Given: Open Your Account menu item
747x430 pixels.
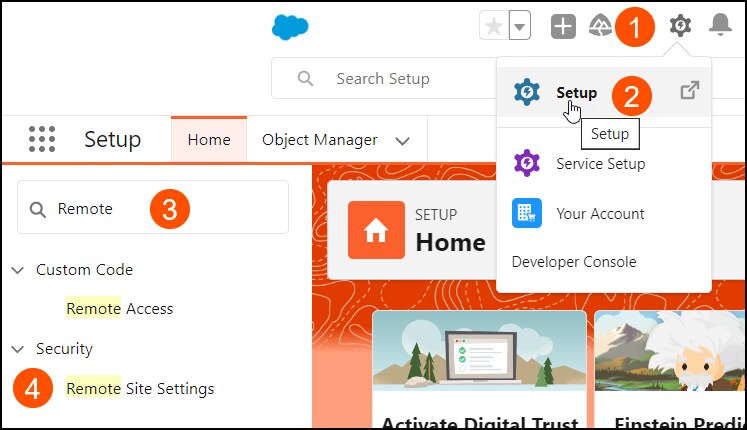Looking at the screenshot, I should click(x=604, y=213).
